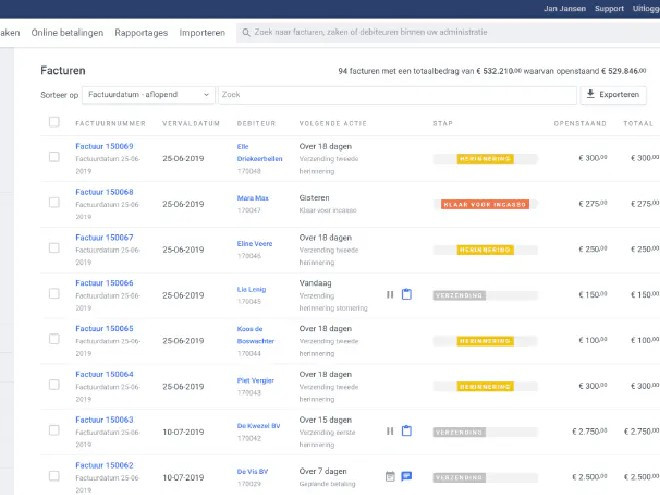Click openstaand amount € 2.750 for Factuur 150063
Image resolution: width=660 pixels, height=495 pixels.
(590, 431)
